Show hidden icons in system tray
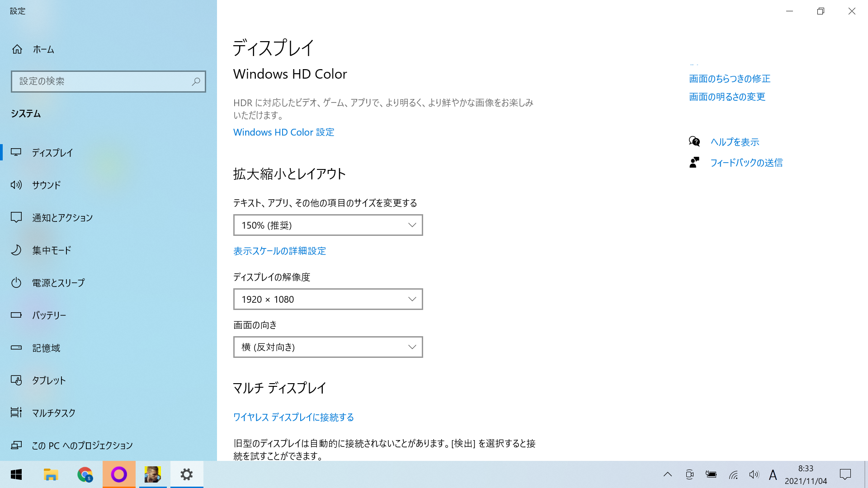The height and width of the screenshot is (488, 868). pyautogui.click(x=667, y=474)
